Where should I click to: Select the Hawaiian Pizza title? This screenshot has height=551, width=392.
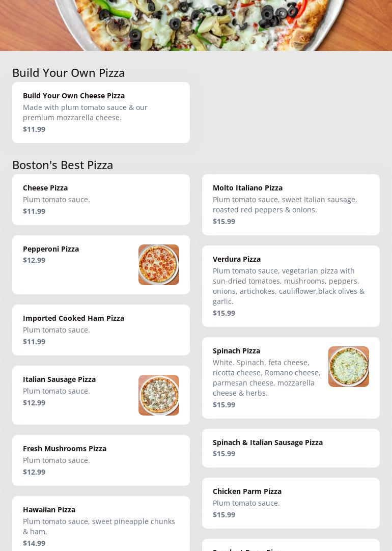click(x=49, y=510)
